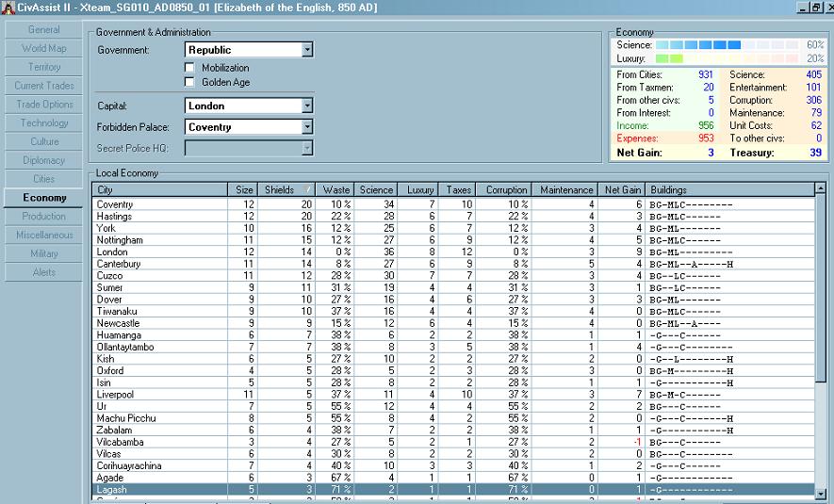The image size is (834, 504).
Task: Select the York city row
Action: (453, 228)
